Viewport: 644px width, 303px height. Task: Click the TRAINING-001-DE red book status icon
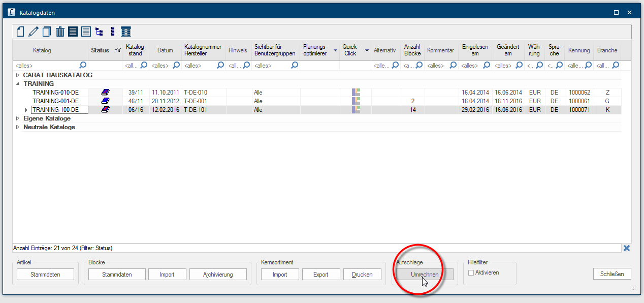pos(105,101)
